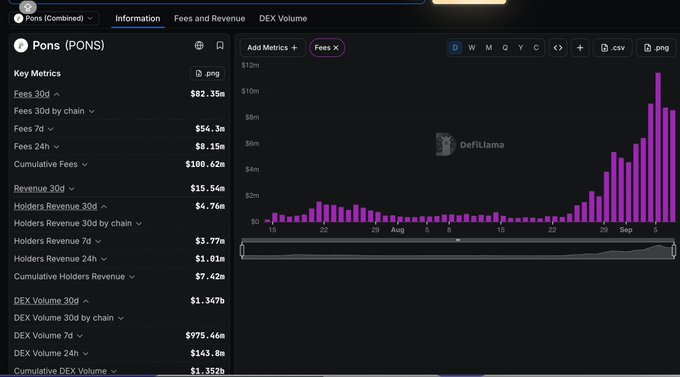This screenshot has width=680, height=377.
Task: Click the Sep label on the chart axis
Action: pyautogui.click(x=626, y=230)
